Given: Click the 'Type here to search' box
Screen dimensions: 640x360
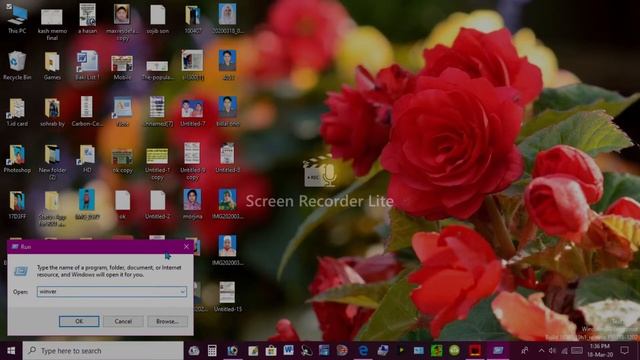Looking at the screenshot, I should coord(103,351).
